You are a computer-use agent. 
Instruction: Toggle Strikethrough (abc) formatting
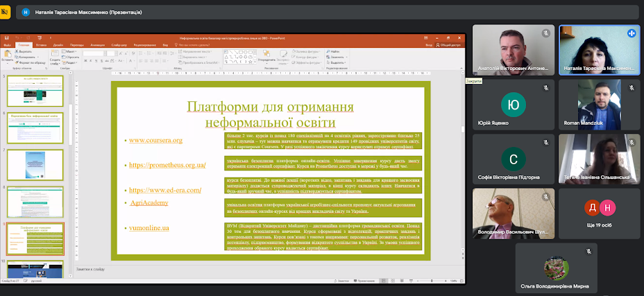coord(107,61)
